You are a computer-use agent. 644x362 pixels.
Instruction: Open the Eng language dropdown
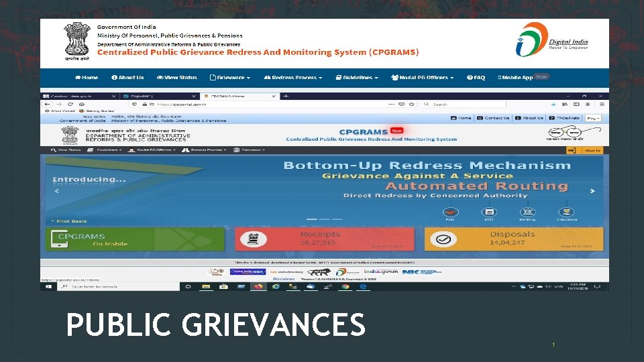(593, 118)
